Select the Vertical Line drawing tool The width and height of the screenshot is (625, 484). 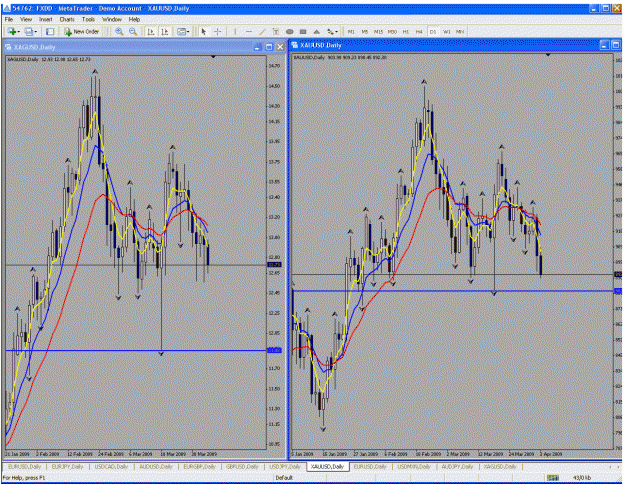(235, 31)
